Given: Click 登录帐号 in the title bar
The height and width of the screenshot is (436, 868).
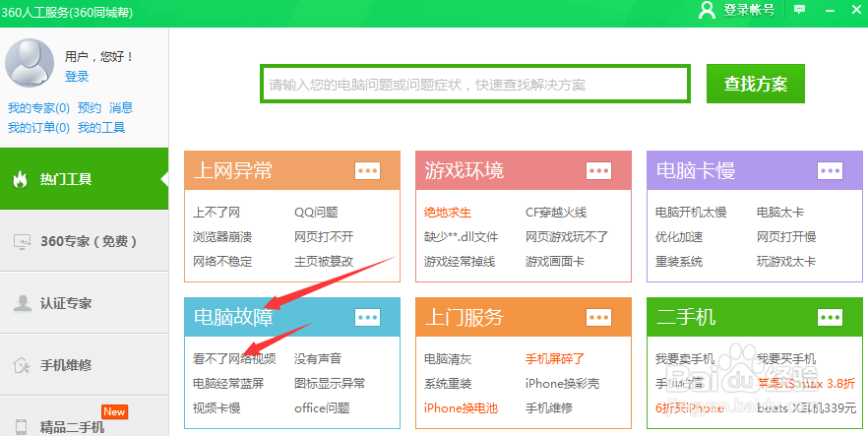Looking at the screenshot, I should 749,10.
